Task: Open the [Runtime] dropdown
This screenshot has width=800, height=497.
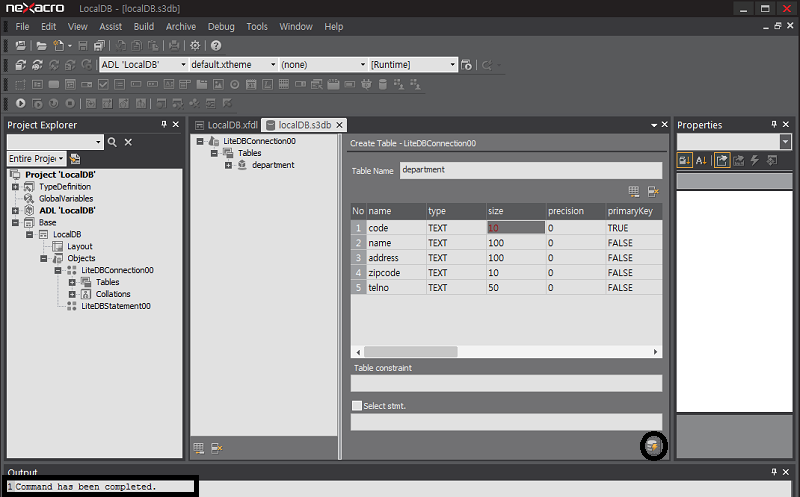Action: (x=452, y=65)
